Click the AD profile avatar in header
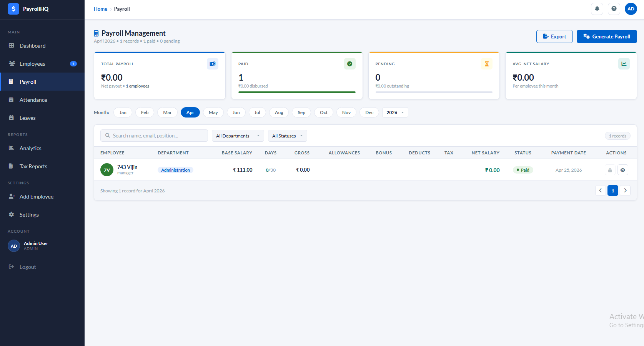This screenshot has width=644, height=346. [x=631, y=8]
